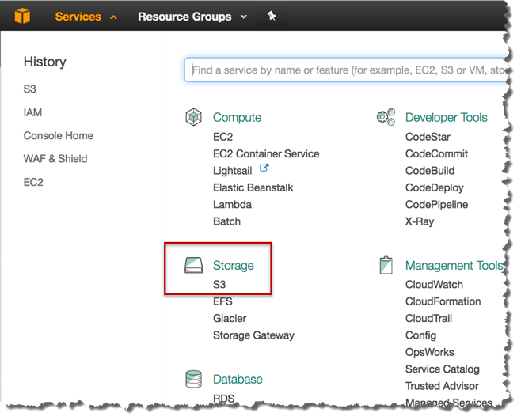Image resolution: width=521 pixels, height=420 pixels.
Task: Open Console Home from History
Action: tap(58, 135)
